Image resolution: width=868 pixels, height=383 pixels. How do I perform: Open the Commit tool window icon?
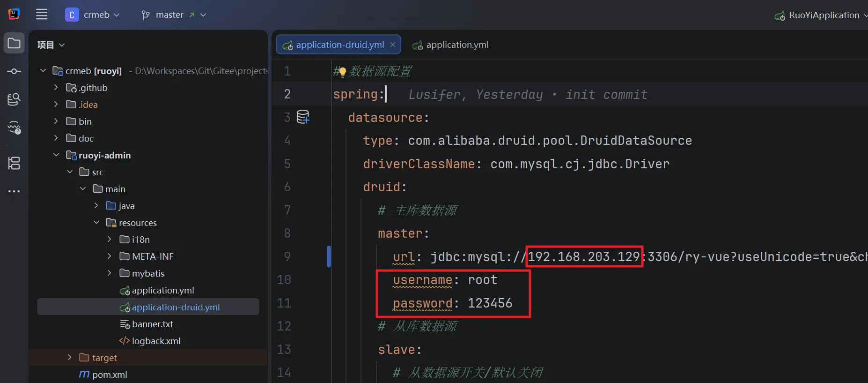click(14, 71)
